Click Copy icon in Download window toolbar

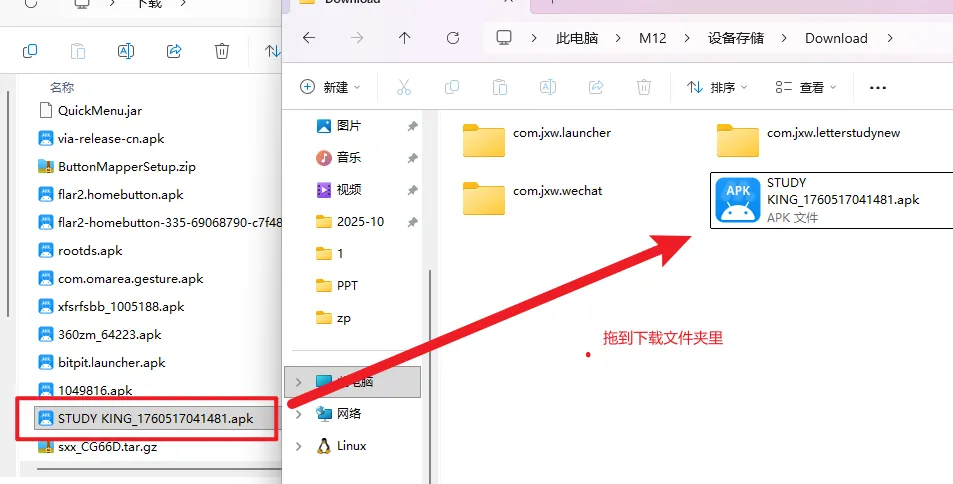[452, 88]
